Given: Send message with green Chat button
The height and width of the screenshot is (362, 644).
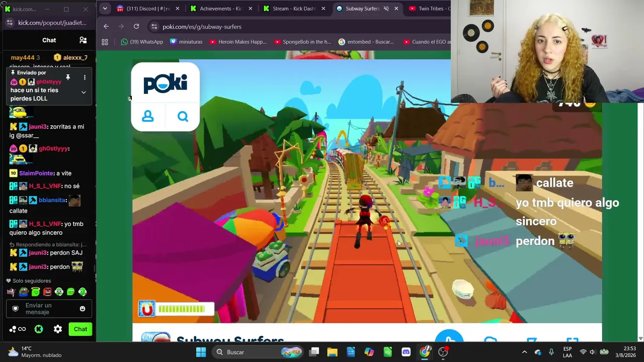Looking at the screenshot, I should point(80,329).
